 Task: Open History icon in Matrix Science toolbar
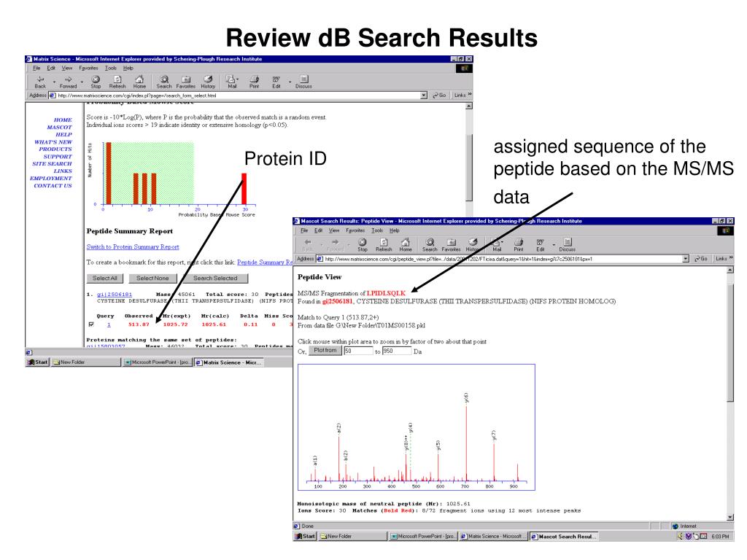tap(208, 82)
